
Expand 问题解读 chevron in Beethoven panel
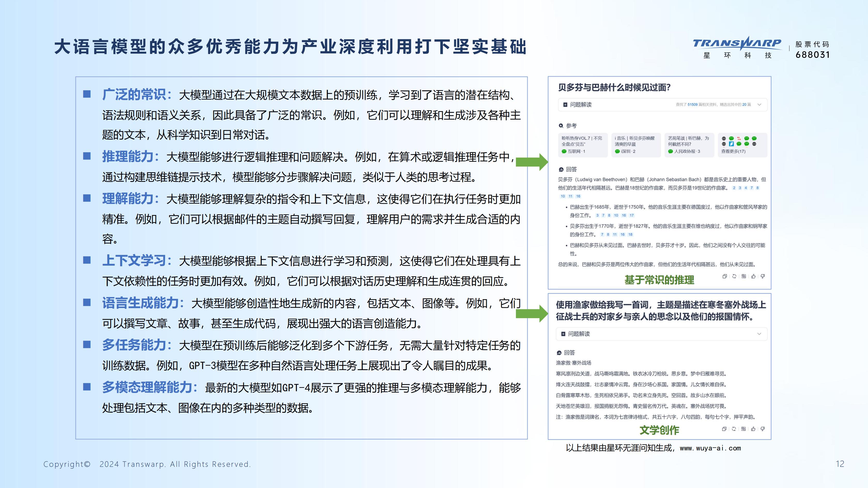(x=760, y=105)
